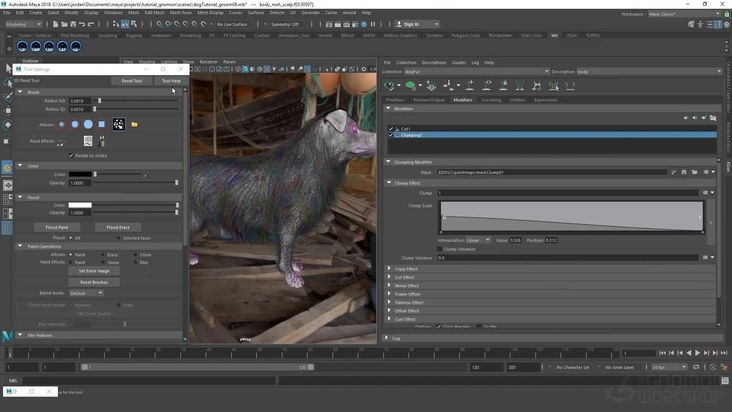Select the selected custom Artisan brush shape

118,125
